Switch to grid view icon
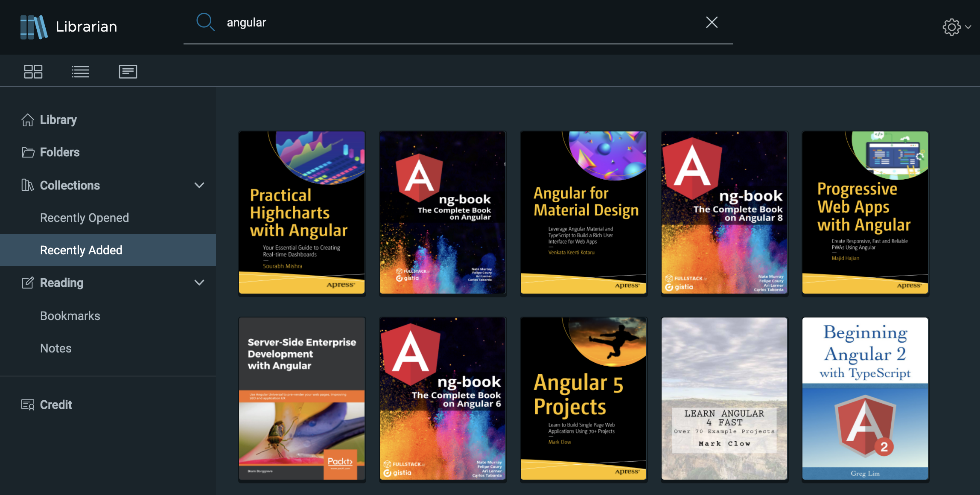 33,71
